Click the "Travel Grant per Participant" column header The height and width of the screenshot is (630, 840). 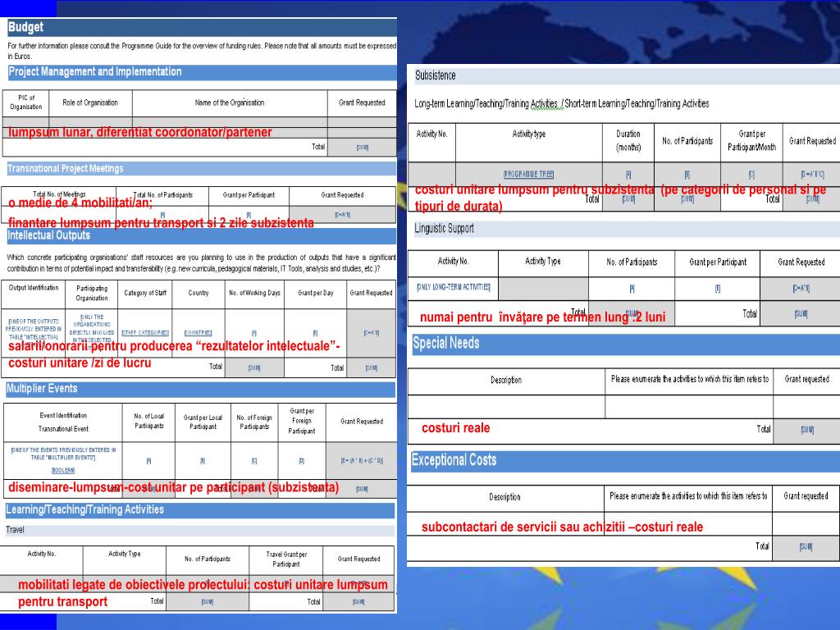286,559
